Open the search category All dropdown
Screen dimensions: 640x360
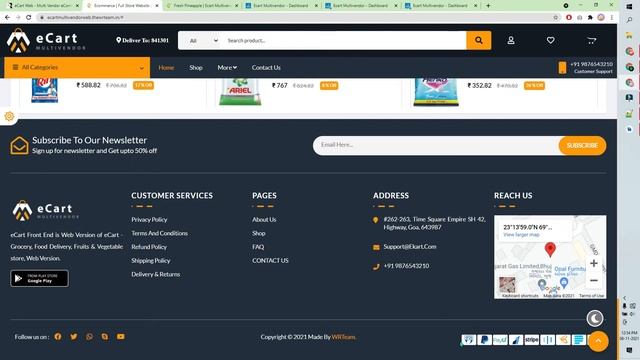click(203, 40)
